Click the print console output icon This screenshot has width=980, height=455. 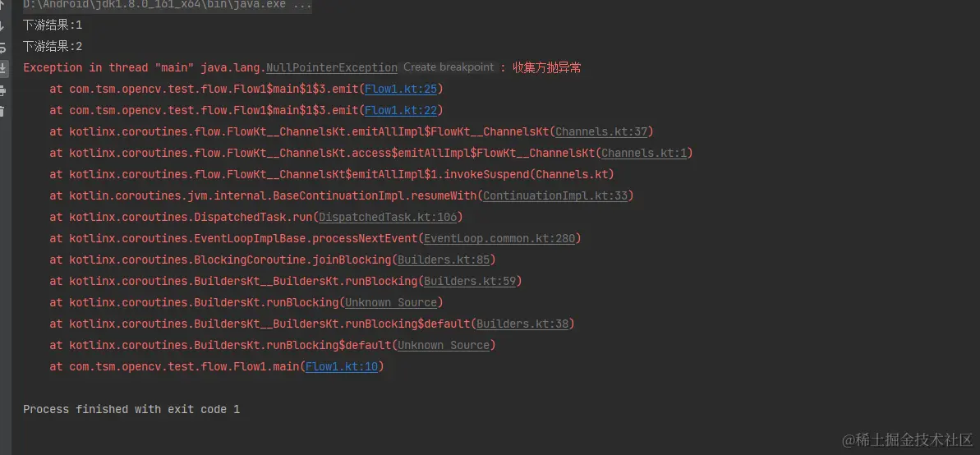pyautogui.click(x=2, y=90)
